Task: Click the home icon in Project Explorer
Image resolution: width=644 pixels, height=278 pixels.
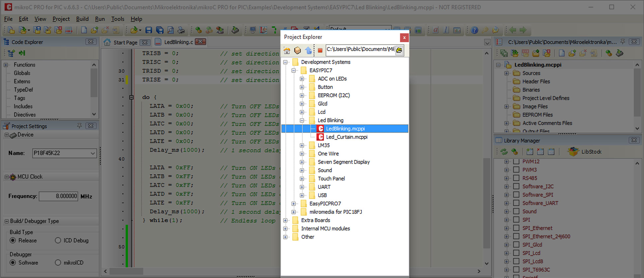Action: [287, 51]
